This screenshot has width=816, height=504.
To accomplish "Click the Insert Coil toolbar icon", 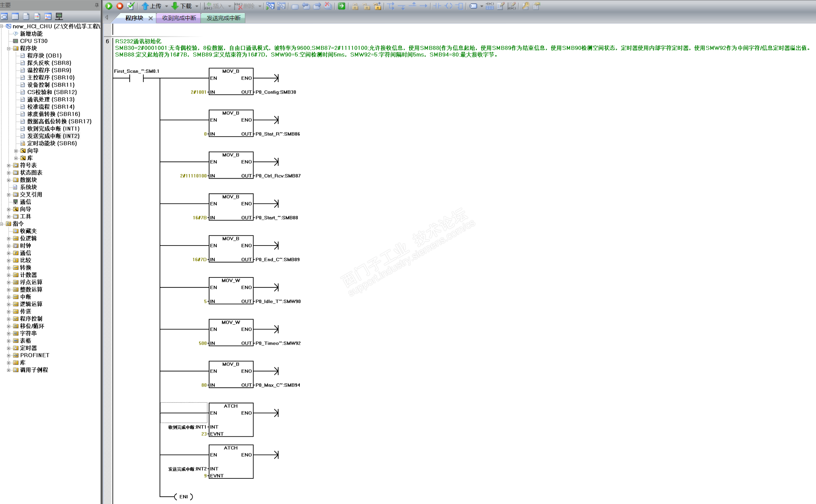I will click(x=449, y=6).
